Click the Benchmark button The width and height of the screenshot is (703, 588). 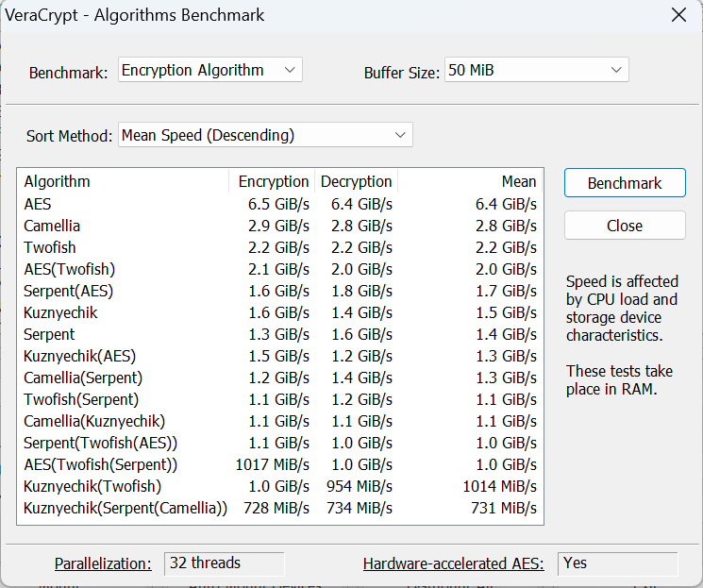click(x=625, y=183)
